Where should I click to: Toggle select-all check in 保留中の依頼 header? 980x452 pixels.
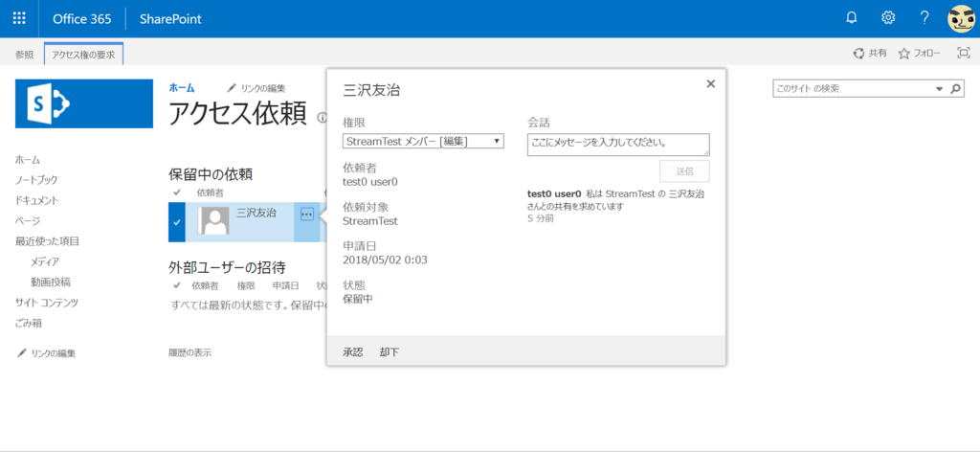coord(177,192)
